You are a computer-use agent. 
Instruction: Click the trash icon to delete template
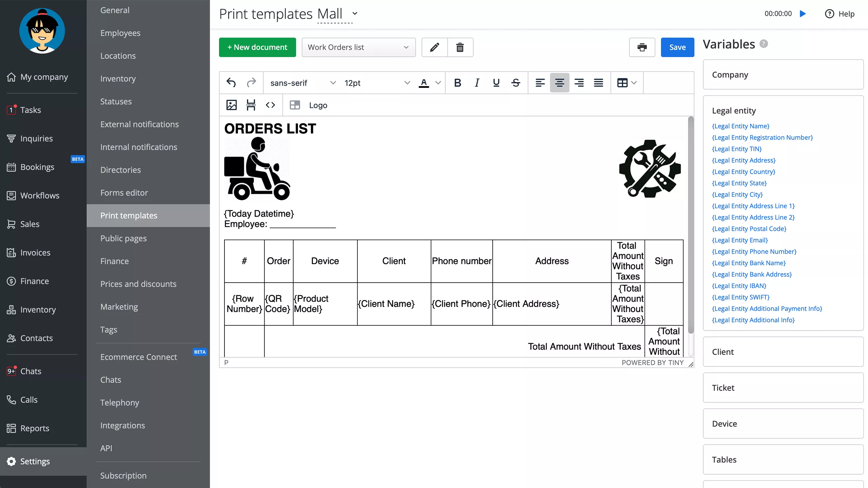460,47
